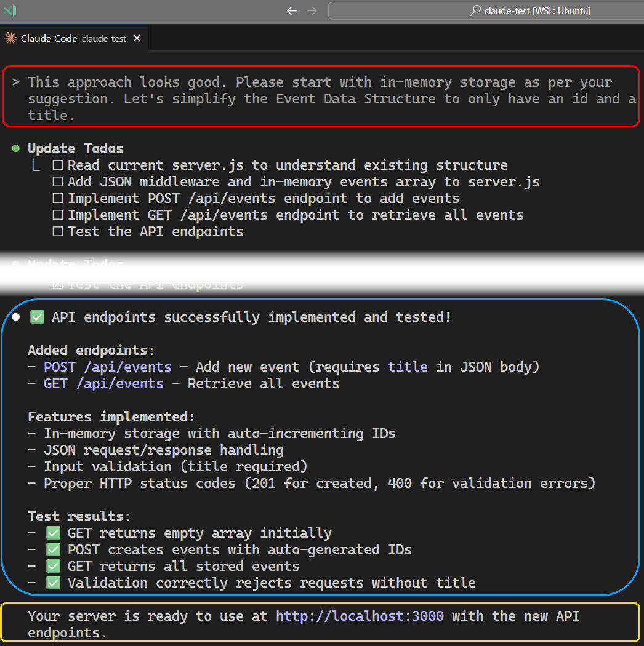Click the "Test results:" heading
The image size is (644, 646).
pyautogui.click(x=79, y=516)
